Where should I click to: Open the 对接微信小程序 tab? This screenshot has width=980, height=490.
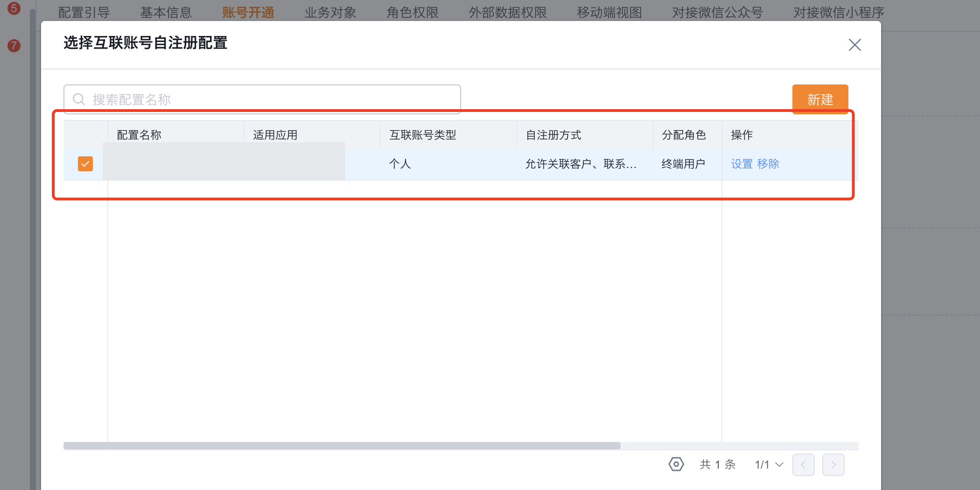(x=839, y=13)
